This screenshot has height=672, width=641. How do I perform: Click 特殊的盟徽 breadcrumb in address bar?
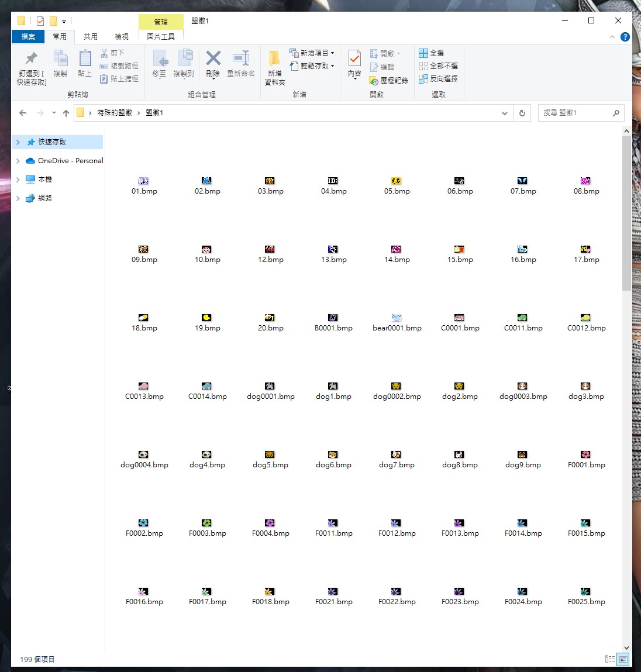pyautogui.click(x=115, y=113)
